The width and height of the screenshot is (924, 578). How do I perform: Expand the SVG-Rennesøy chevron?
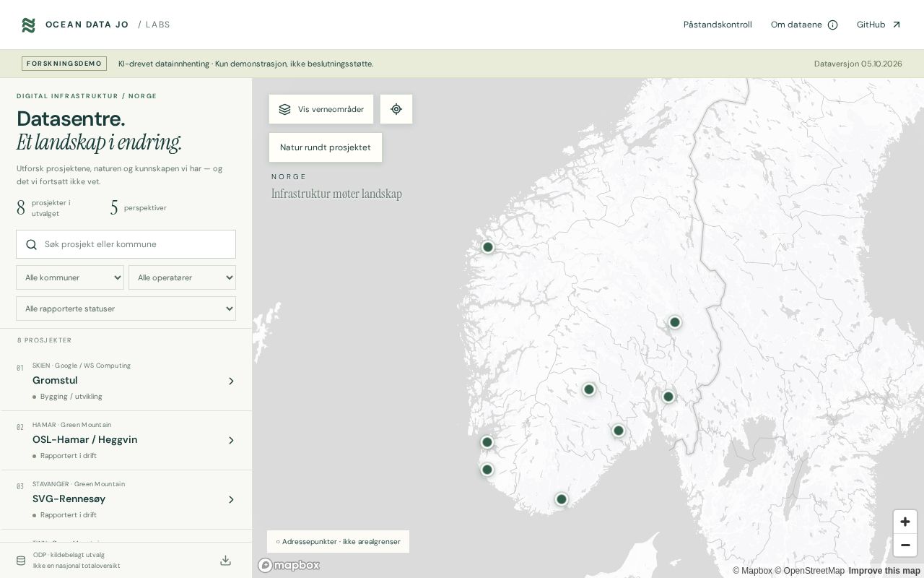coord(231,499)
